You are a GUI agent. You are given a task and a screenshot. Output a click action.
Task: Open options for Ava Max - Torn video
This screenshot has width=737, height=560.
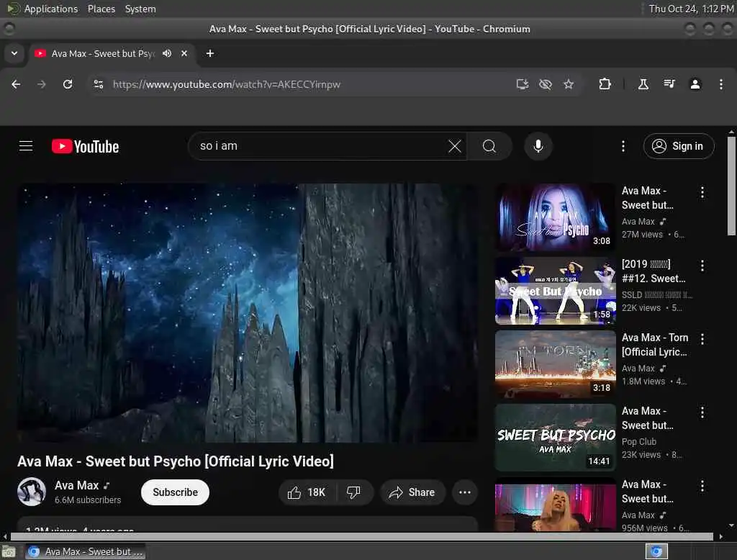[x=702, y=339]
